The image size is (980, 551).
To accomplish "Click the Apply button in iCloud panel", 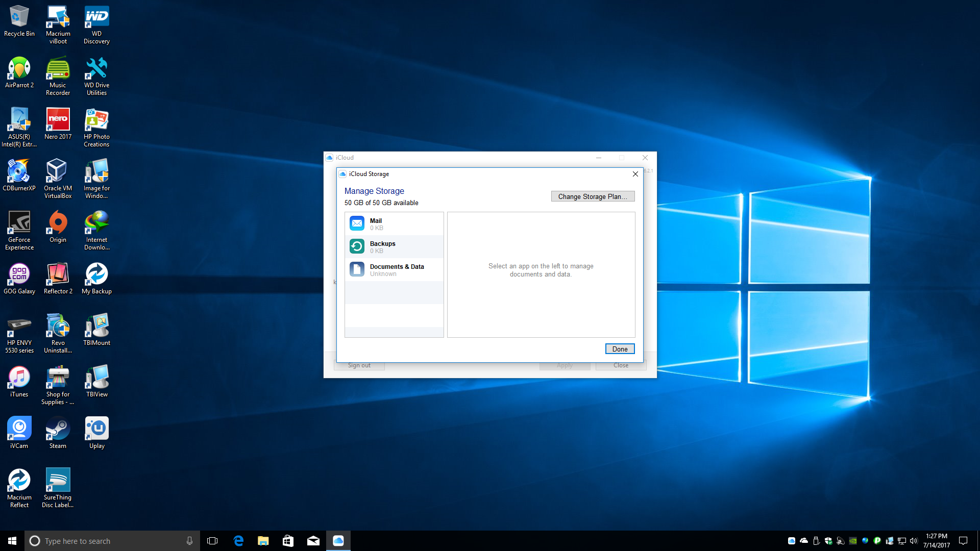I will coord(564,365).
